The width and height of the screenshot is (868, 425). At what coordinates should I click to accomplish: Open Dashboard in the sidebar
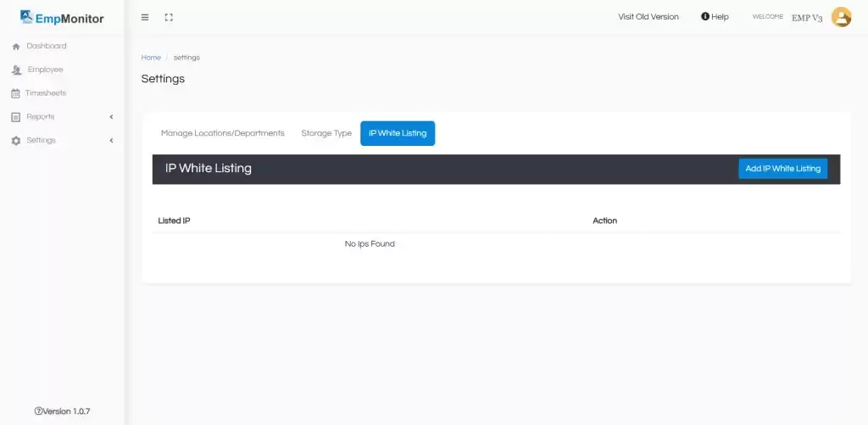(47, 46)
